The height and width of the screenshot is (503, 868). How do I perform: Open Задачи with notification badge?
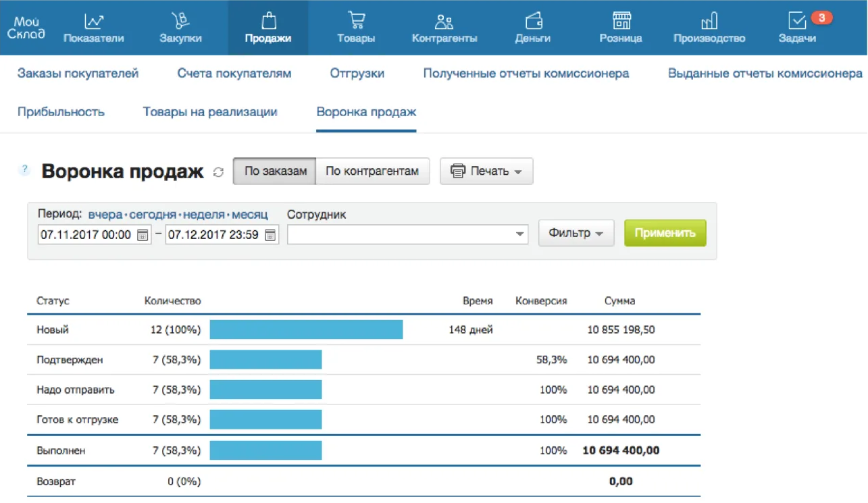coord(798,22)
